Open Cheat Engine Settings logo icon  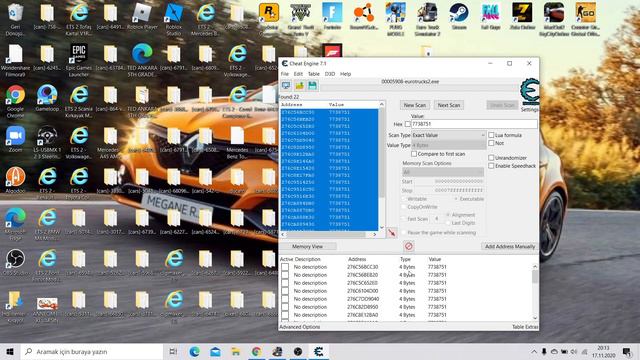coord(530,91)
